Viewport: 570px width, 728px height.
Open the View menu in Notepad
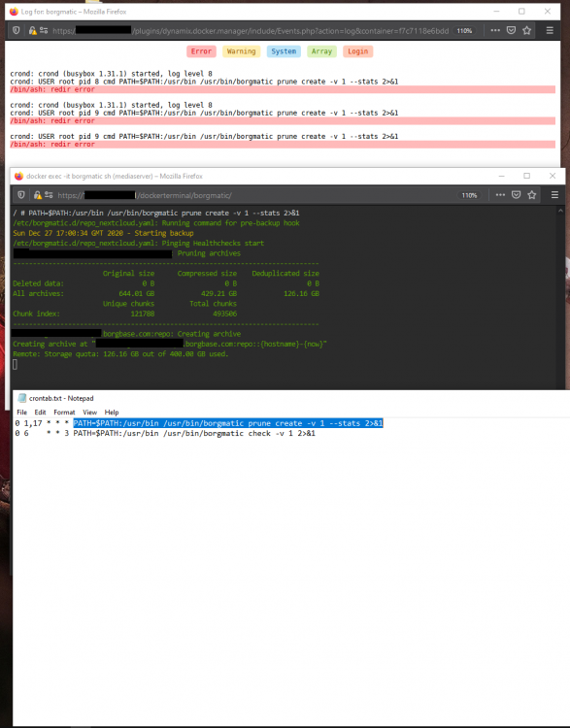(x=89, y=413)
